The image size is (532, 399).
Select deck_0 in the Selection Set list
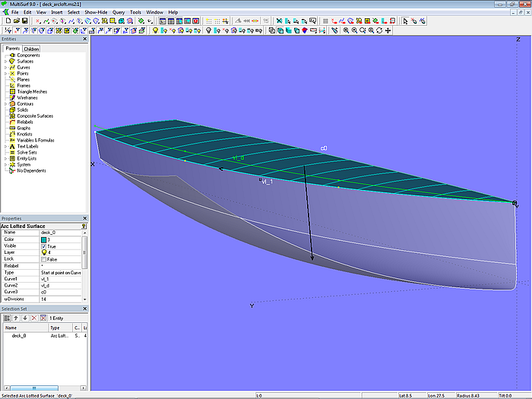tap(18, 335)
